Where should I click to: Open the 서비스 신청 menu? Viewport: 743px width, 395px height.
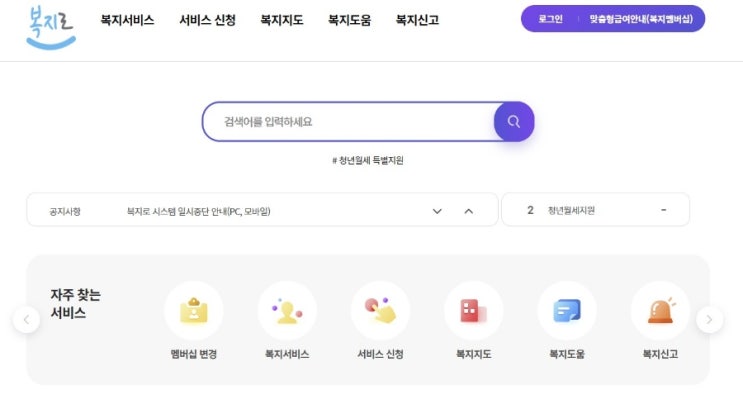click(x=208, y=20)
